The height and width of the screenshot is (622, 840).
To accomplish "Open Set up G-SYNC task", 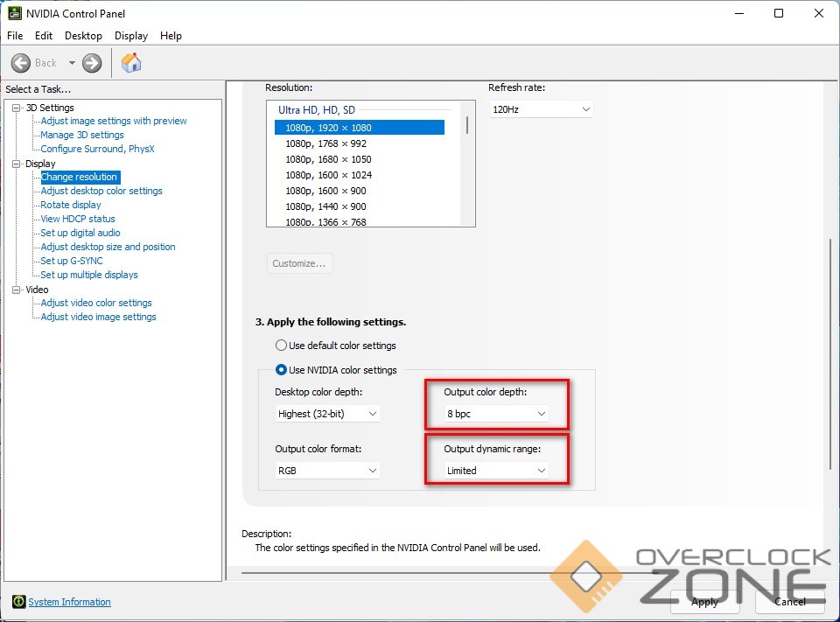I will [x=72, y=261].
